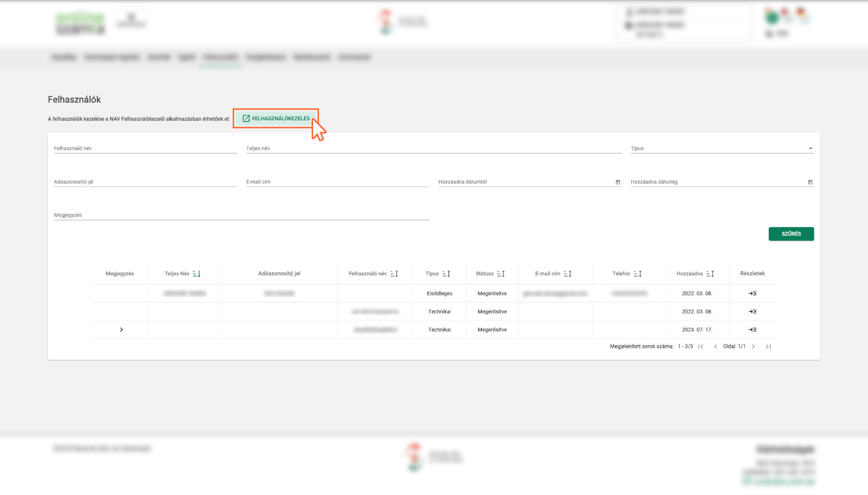This screenshot has width=868, height=495.
Task: Jump to first page of results
Action: click(701, 347)
